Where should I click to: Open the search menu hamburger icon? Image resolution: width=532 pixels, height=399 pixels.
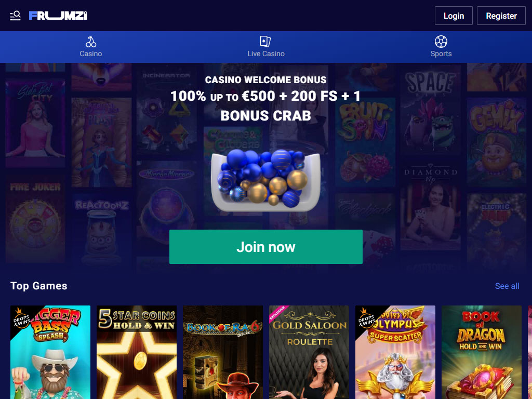point(15,16)
